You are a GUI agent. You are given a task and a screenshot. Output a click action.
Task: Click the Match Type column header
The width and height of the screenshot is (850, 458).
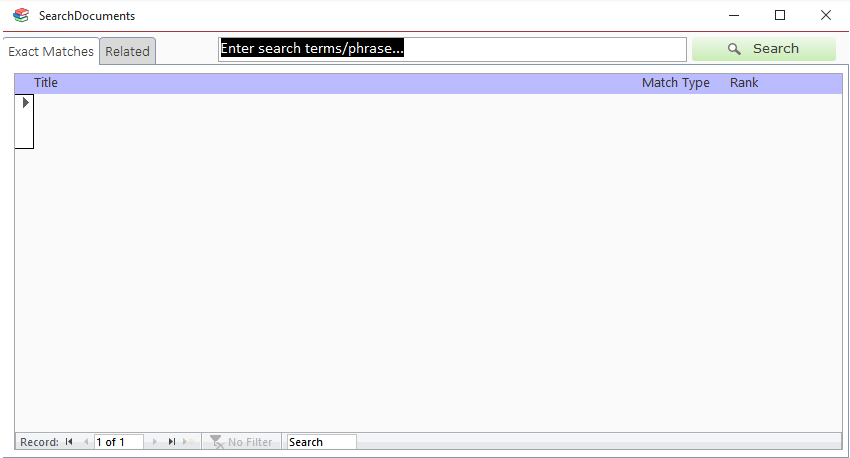(x=675, y=82)
